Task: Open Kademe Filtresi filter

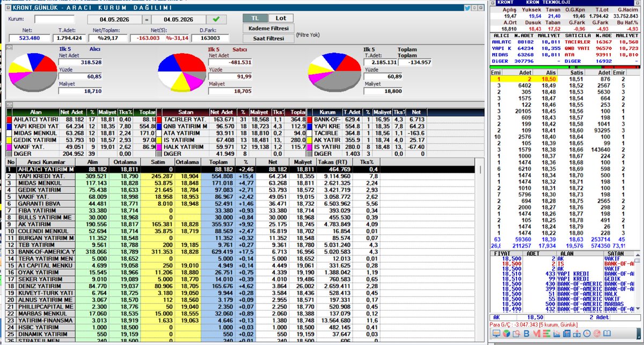Action: [268, 28]
